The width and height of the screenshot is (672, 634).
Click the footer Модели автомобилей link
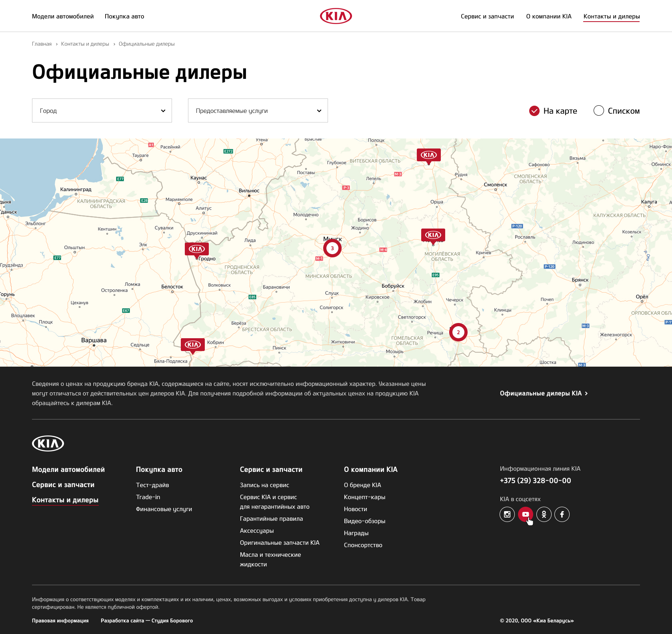pos(68,469)
